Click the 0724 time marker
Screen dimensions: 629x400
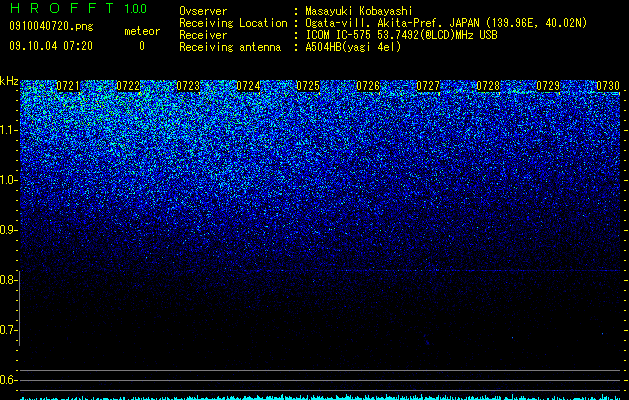pyautogui.click(x=248, y=86)
